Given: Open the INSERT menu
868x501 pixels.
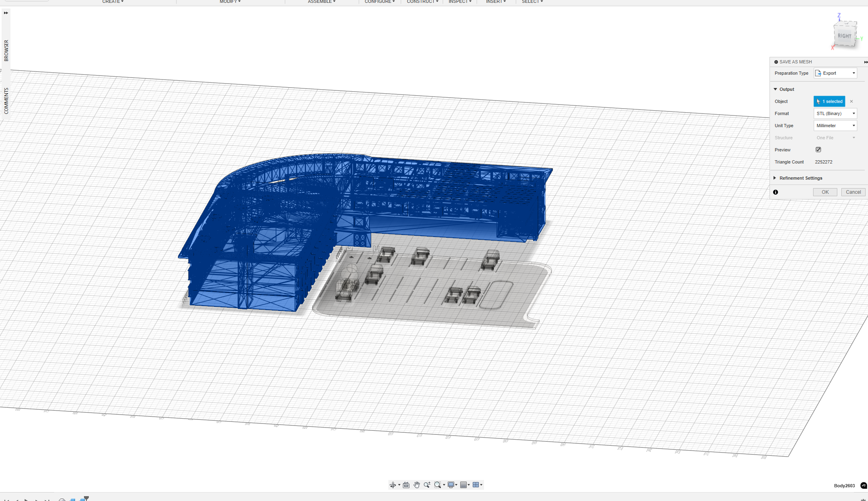Looking at the screenshot, I should [496, 2].
